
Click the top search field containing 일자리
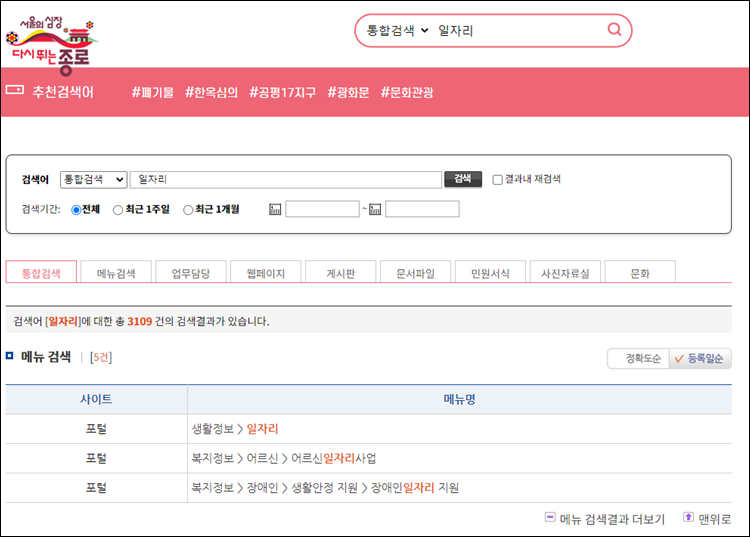519,31
